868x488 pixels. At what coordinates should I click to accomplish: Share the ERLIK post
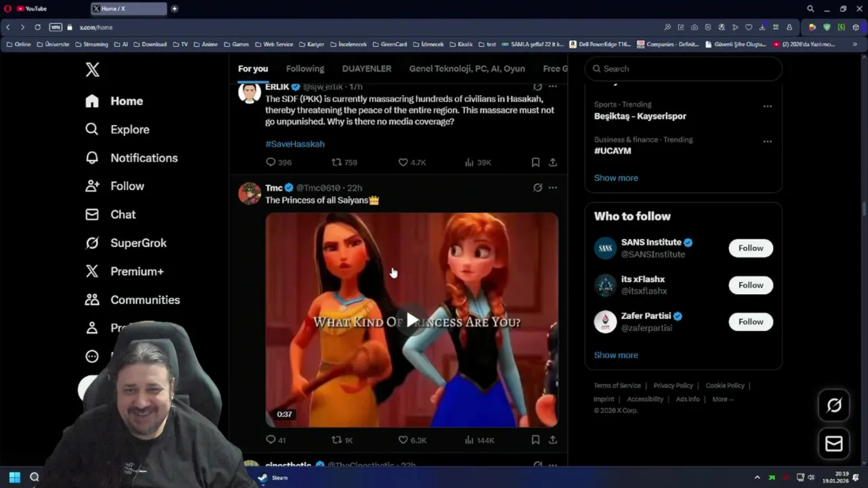553,163
